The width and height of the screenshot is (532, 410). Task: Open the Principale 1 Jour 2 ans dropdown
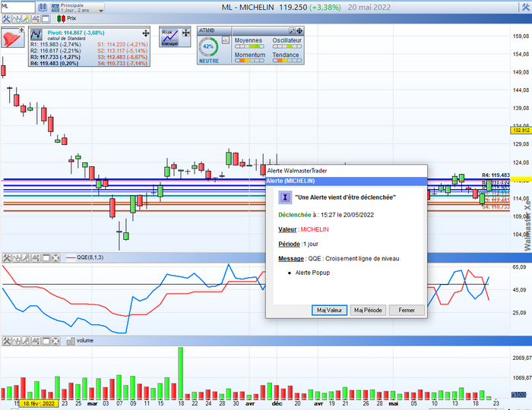(78, 8)
